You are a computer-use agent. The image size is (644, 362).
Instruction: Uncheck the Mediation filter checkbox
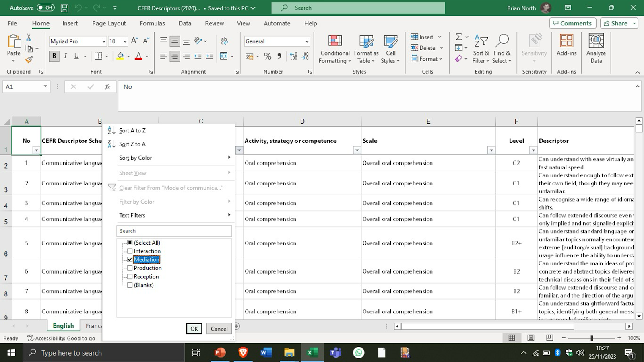[x=130, y=259]
